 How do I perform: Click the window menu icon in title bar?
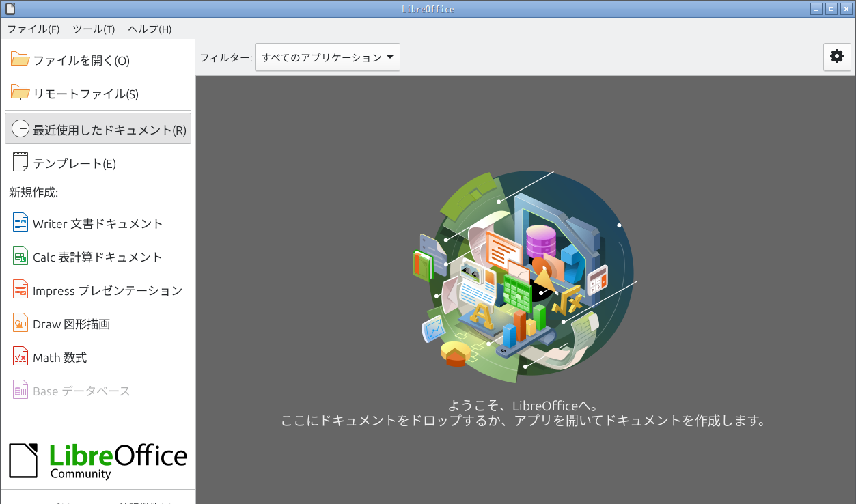[x=10, y=9]
